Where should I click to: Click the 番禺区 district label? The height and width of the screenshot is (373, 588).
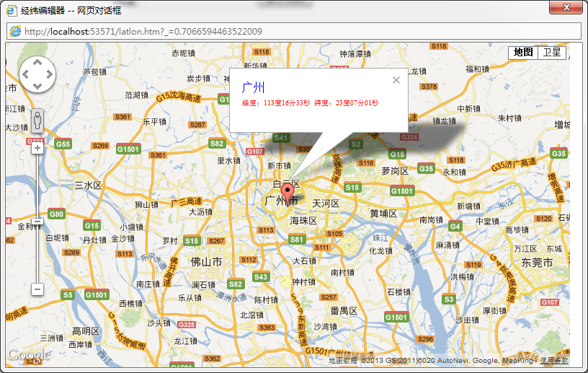pyautogui.click(x=344, y=311)
